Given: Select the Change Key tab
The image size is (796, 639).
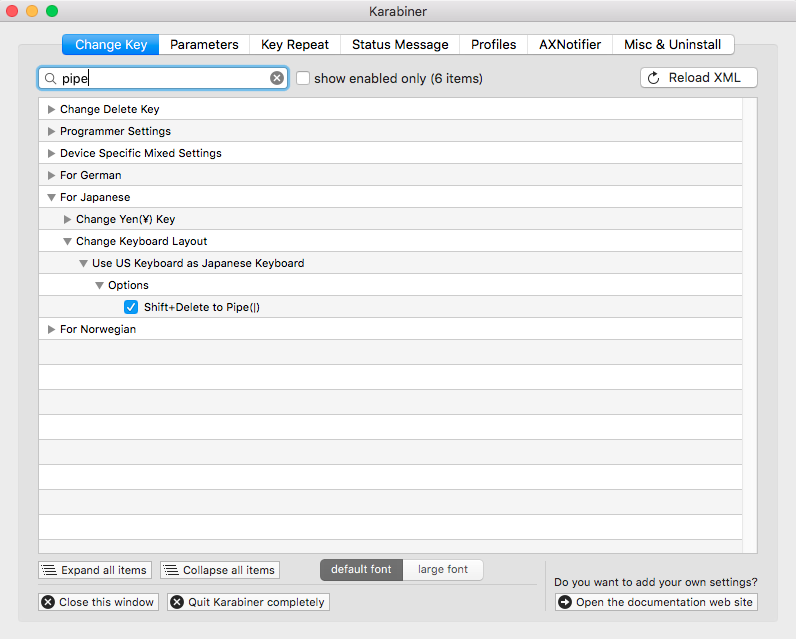Looking at the screenshot, I should point(111,45).
